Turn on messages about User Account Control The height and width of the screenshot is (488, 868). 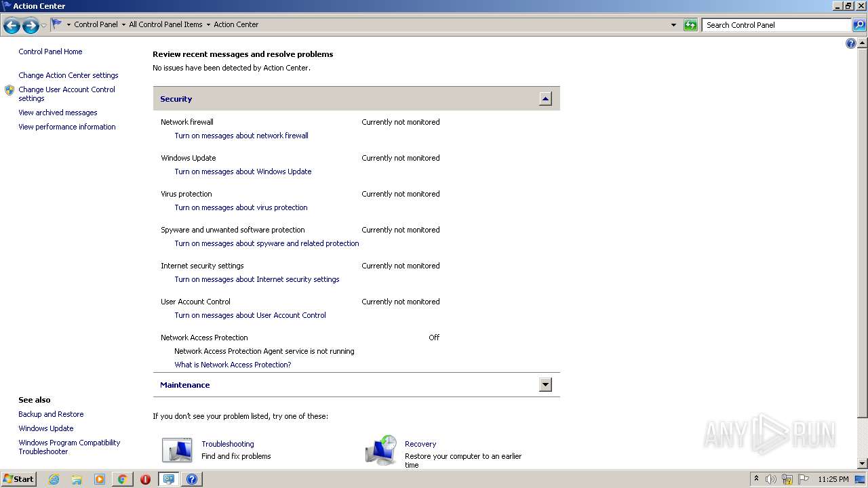pyautogui.click(x=250, y=315)
